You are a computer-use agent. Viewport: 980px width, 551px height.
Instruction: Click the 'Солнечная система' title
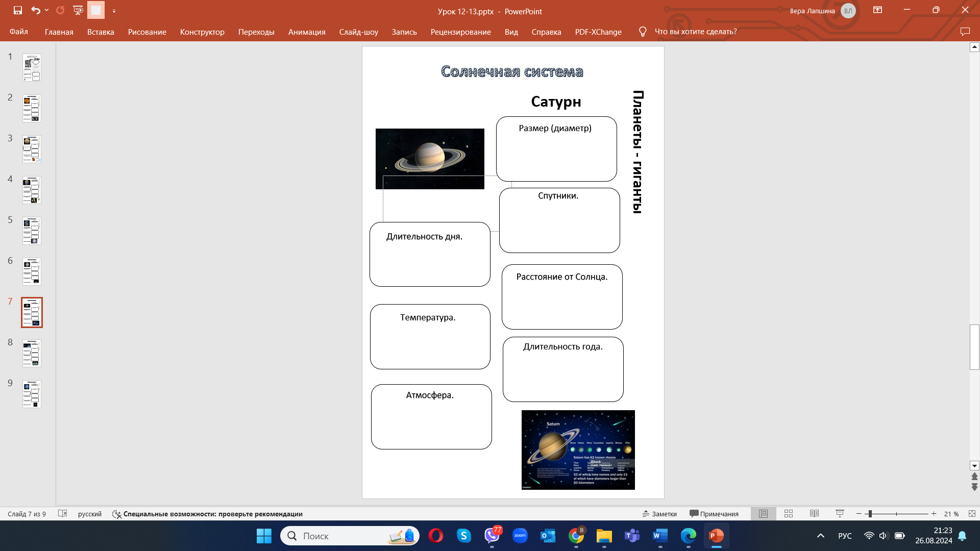pos(512,71)
